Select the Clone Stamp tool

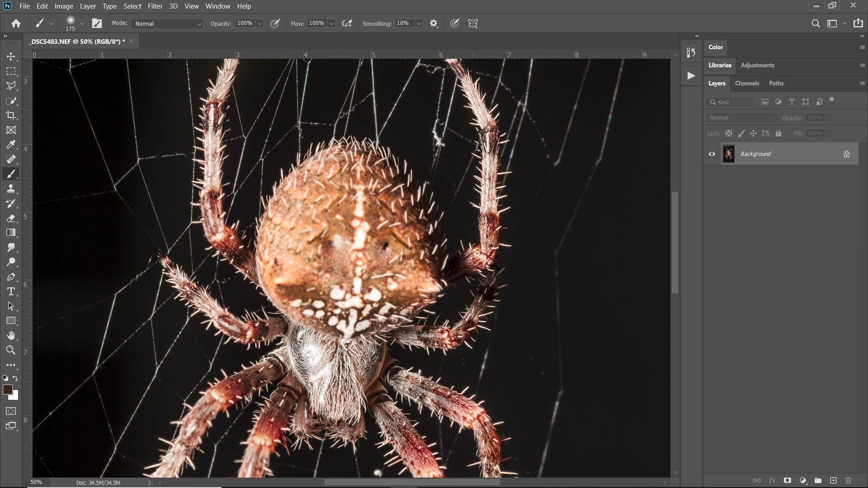11,189
